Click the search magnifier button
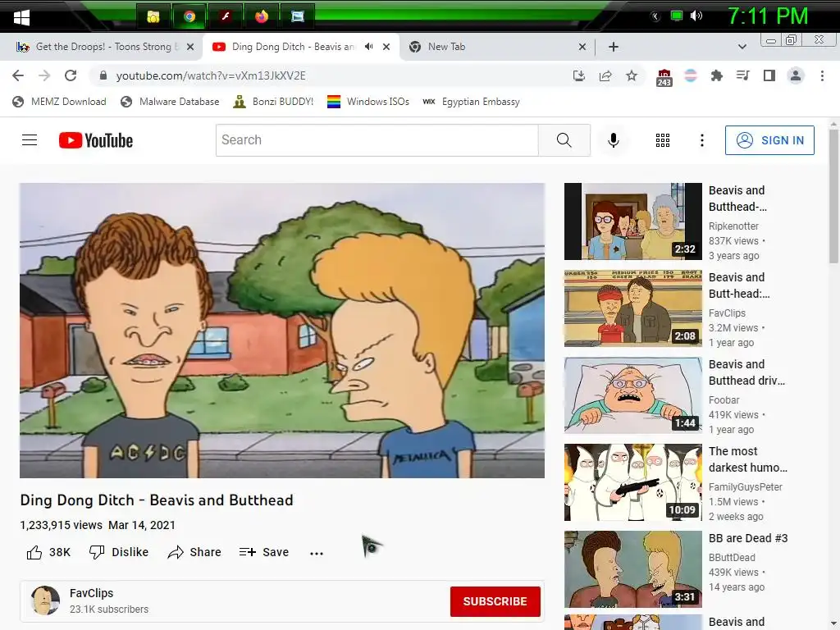This screenshot has height=630, width=840. coord(564,140)
